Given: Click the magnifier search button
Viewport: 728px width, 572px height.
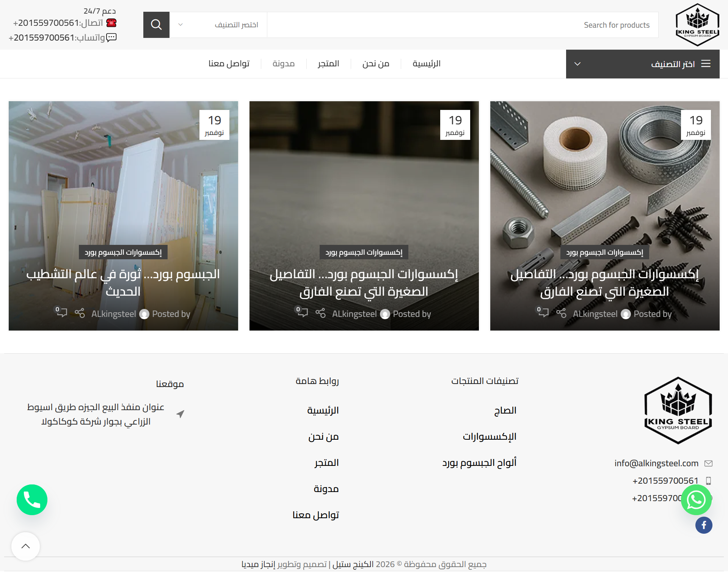Looking at the screenshot, I should 156,25.
